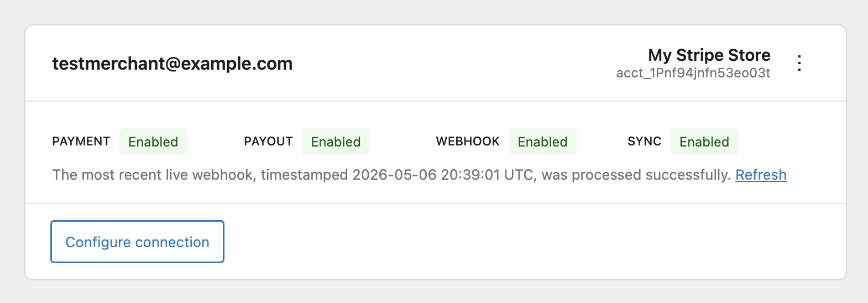Click the PAYMENT status label

[81, 142]
